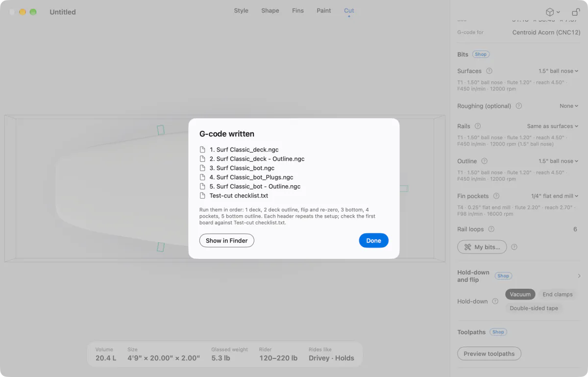
Task: Click G-code for Centroid Acorn (CNC12) value
Action: click(546, 32)
